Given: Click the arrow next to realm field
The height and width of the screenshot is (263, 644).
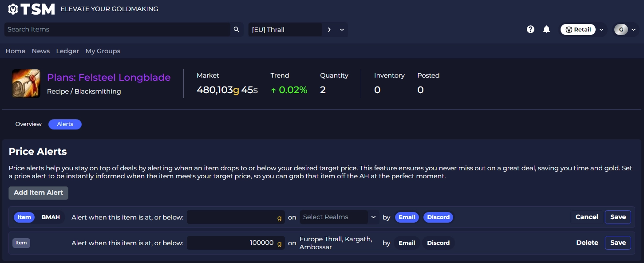Looking at the screenshot, I should [x=329, y=30].
